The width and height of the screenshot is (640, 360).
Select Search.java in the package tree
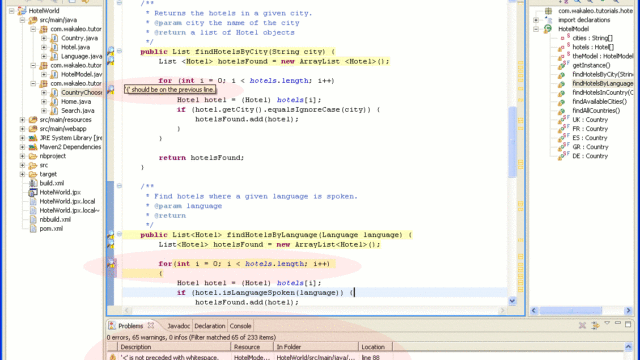(x=78, y=111)
